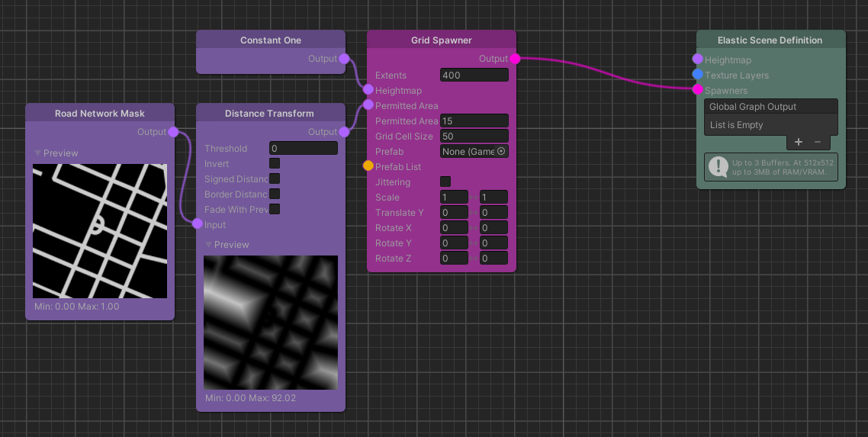Collapse the Road Network Mask Preview foldout
The width and height of the screenshot is (868, 437).
click(x=38, y=153)
